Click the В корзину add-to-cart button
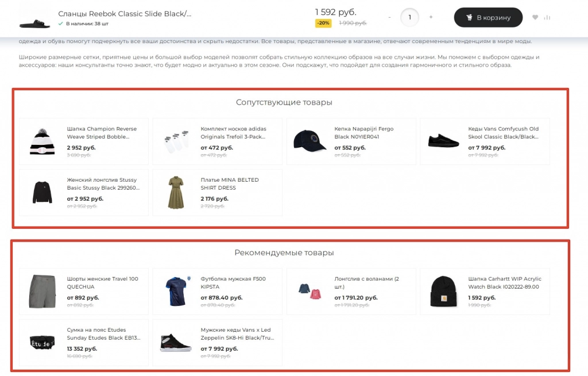 tap(488, 17)
